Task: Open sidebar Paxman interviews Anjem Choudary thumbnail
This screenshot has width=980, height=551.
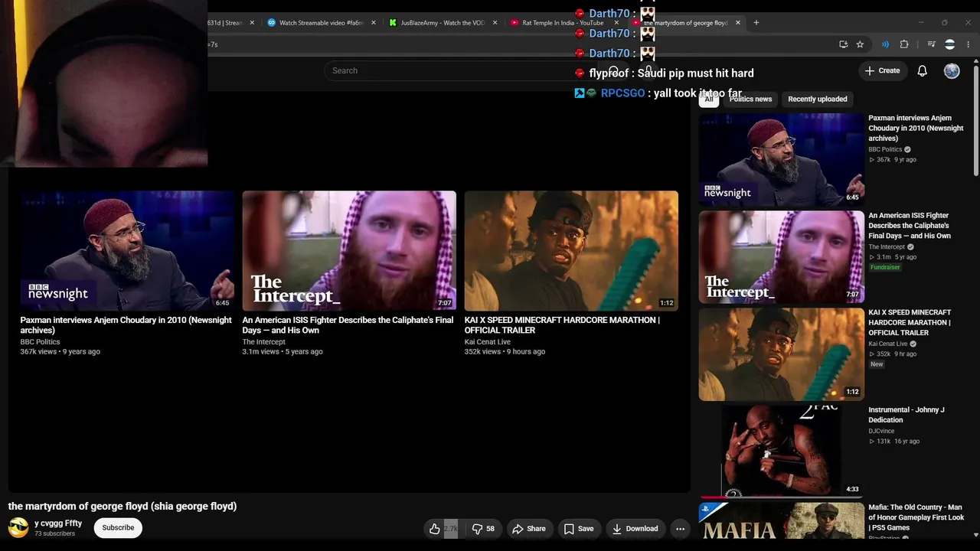Action: pyautogui.click(x=781, y=160)
